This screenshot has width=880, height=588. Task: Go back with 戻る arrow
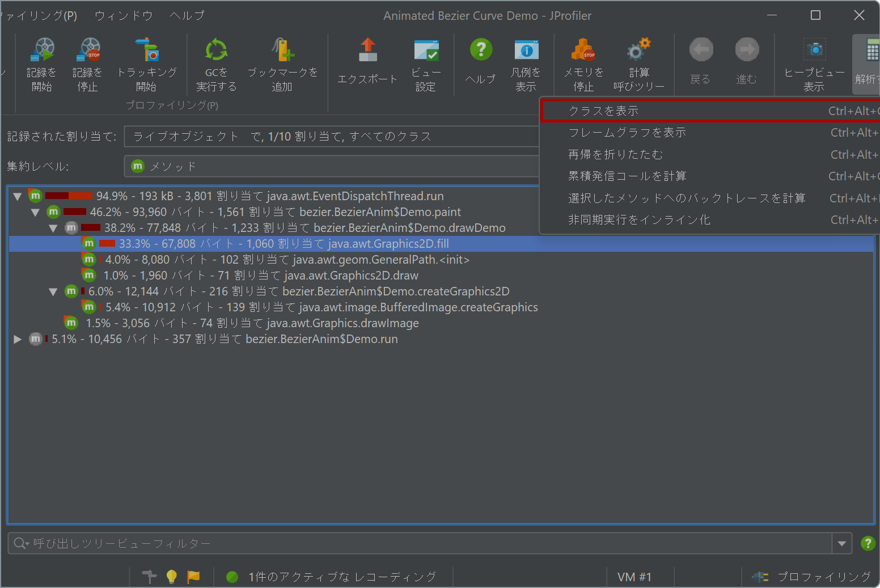701,61
